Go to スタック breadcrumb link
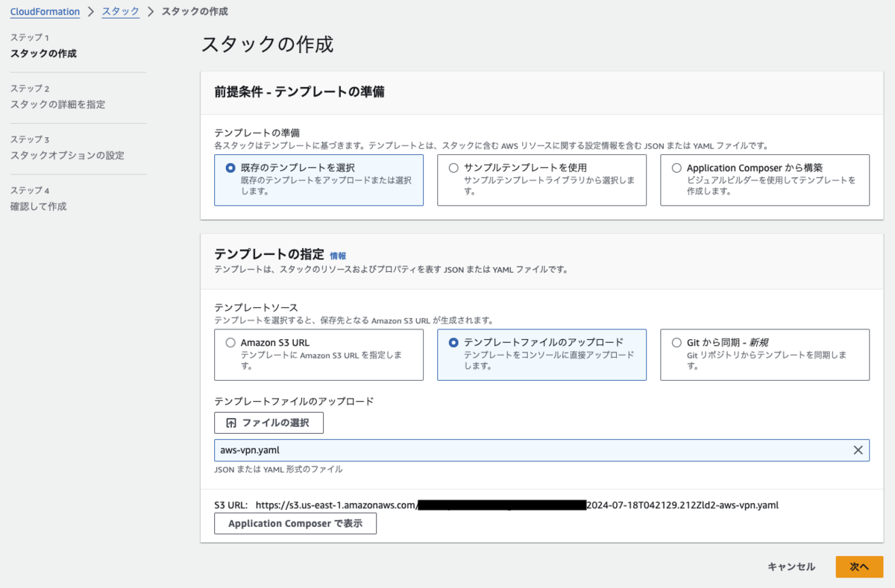The height and width of the screenshot is (588, 895). (121, 12)
